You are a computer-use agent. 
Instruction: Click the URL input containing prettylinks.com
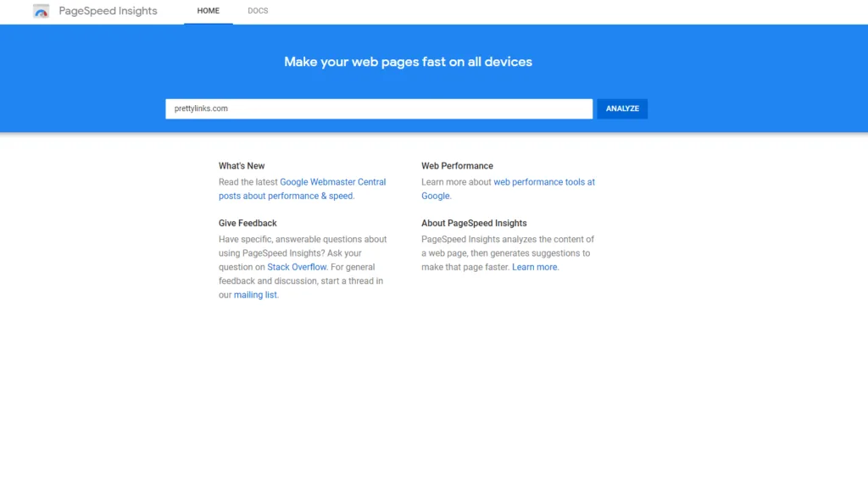(379, 108)
